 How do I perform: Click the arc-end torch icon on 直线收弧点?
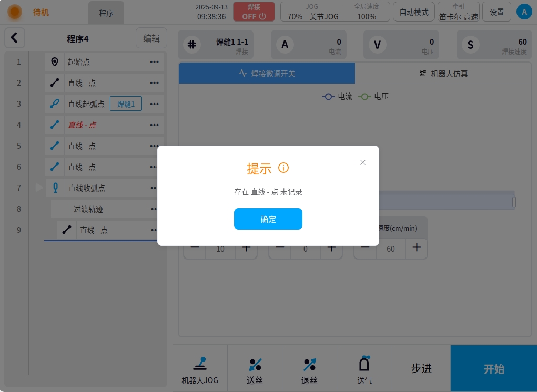pyautogui.click(x=55, y=188)
